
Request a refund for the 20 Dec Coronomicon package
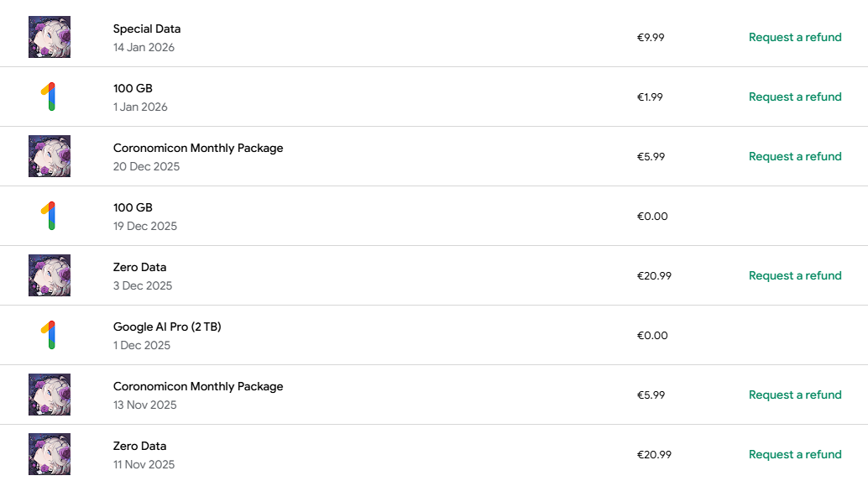(795, 156)
